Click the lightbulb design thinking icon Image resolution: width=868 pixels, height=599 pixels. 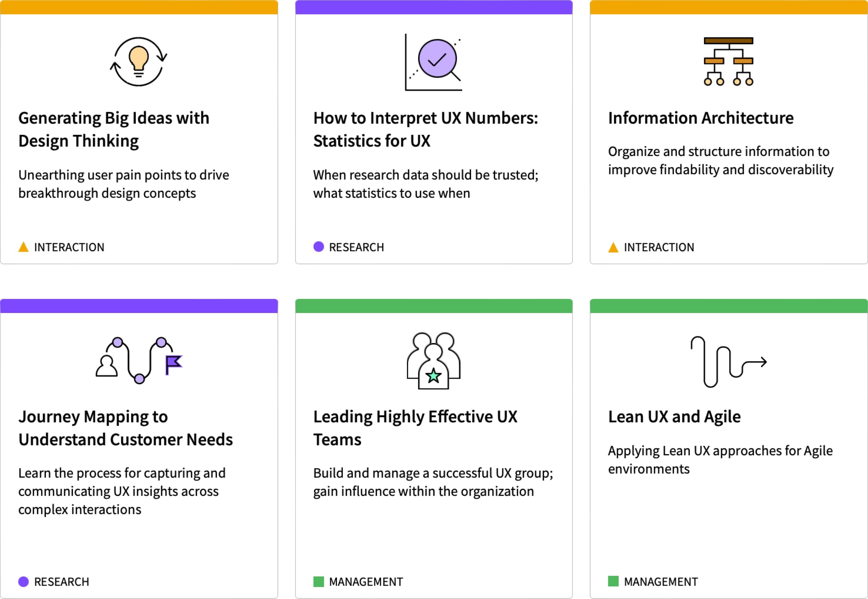coord(139,62)
